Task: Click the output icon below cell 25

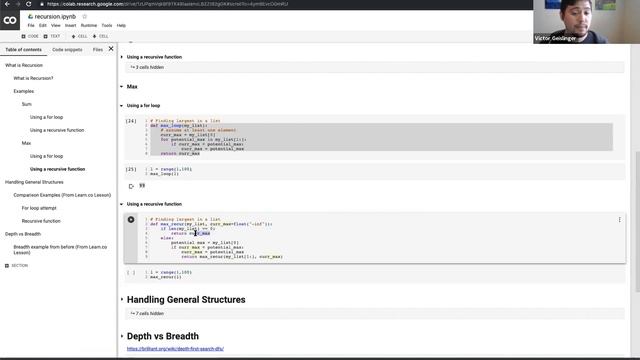Action: coord(131,186)
